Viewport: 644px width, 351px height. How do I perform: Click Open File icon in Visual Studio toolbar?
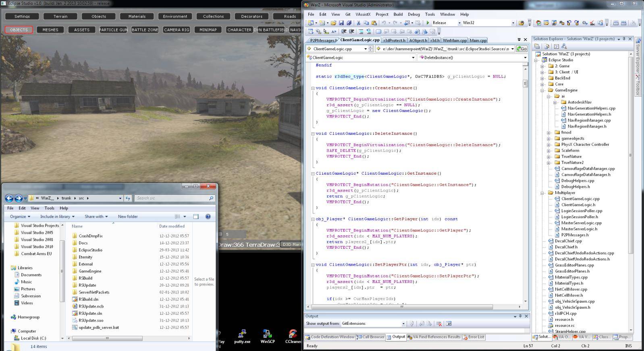click(x=334, y=23)
